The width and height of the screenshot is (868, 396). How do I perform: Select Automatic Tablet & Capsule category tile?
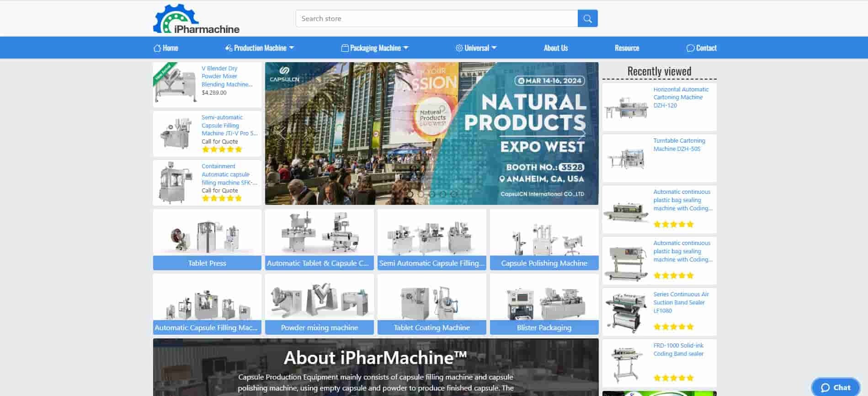pyautogui.click(x=319, y=240)
